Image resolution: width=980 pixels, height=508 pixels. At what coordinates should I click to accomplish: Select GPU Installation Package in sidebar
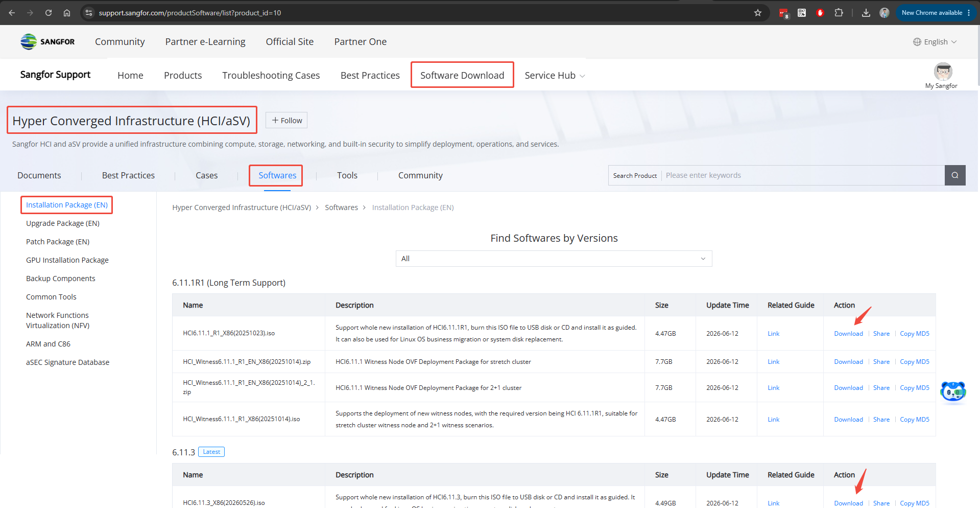[x=67, y=260]
